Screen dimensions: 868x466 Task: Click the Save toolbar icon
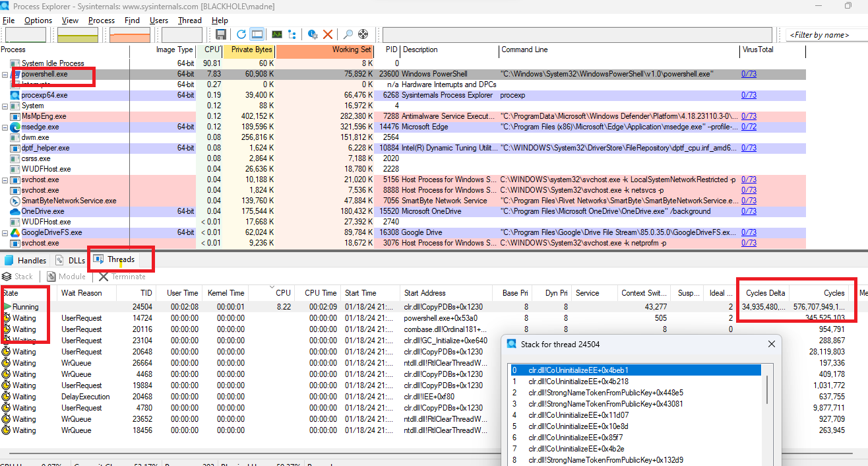click(x=221, y=34)
